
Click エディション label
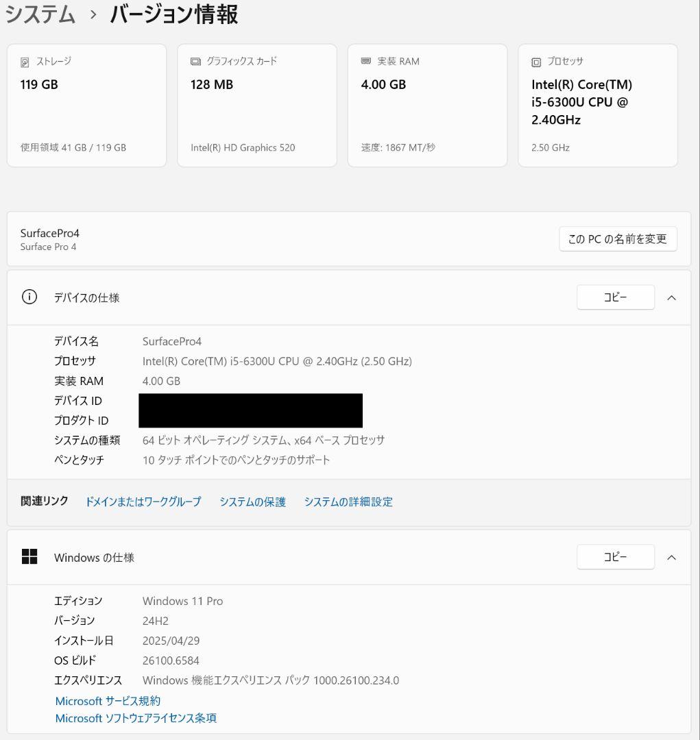click(78, 601)
